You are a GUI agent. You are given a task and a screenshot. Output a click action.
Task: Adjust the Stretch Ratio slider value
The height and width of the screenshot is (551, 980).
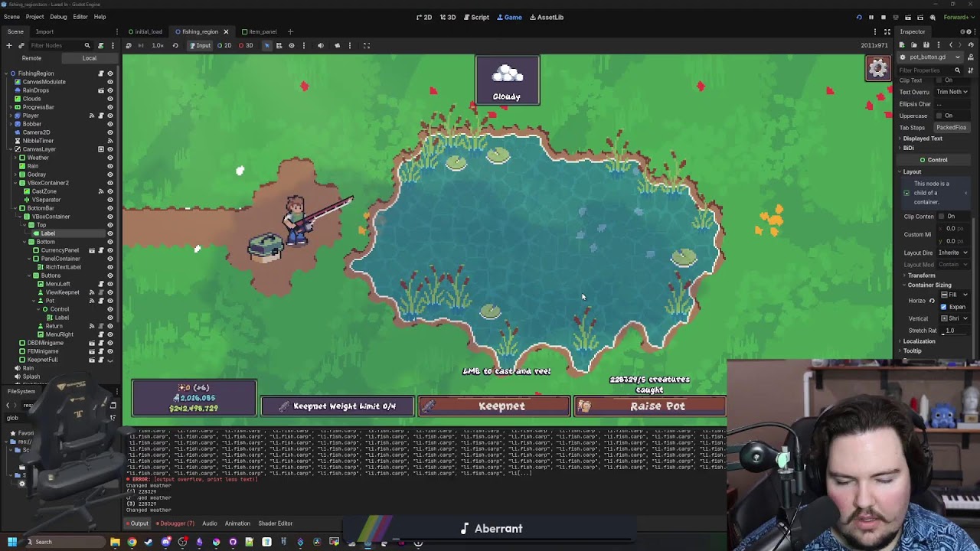[954, 331]
